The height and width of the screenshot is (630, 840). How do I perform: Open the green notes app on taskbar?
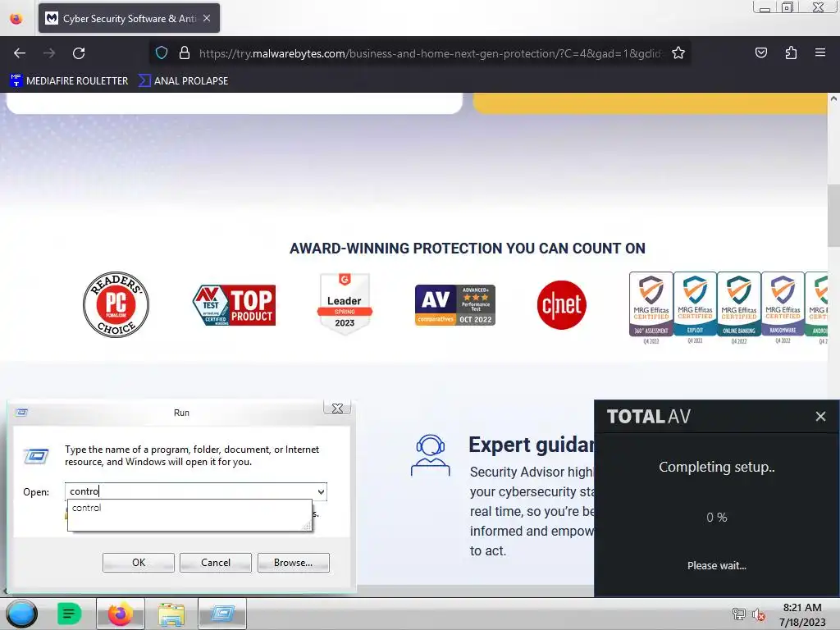[69, 614]
